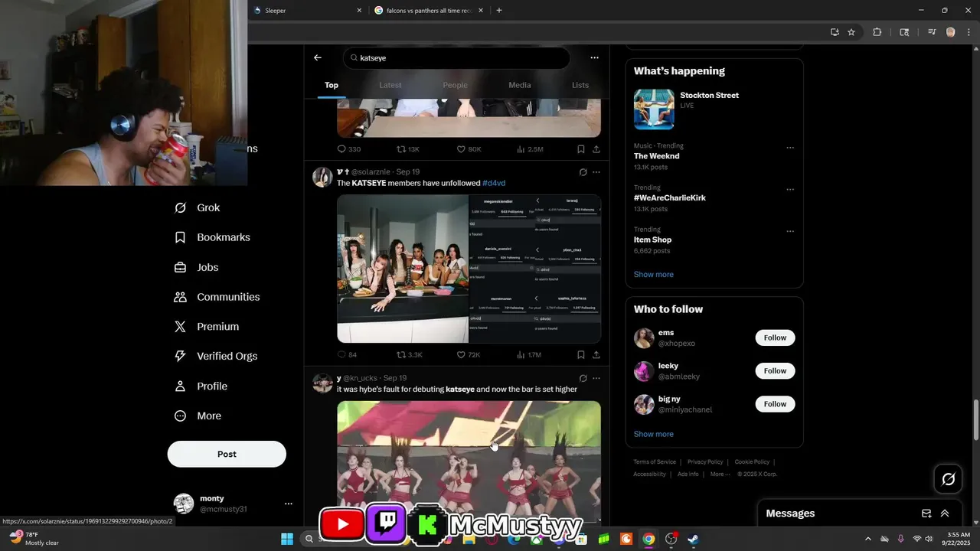Open monty account switcher menu

coord(289,504)
